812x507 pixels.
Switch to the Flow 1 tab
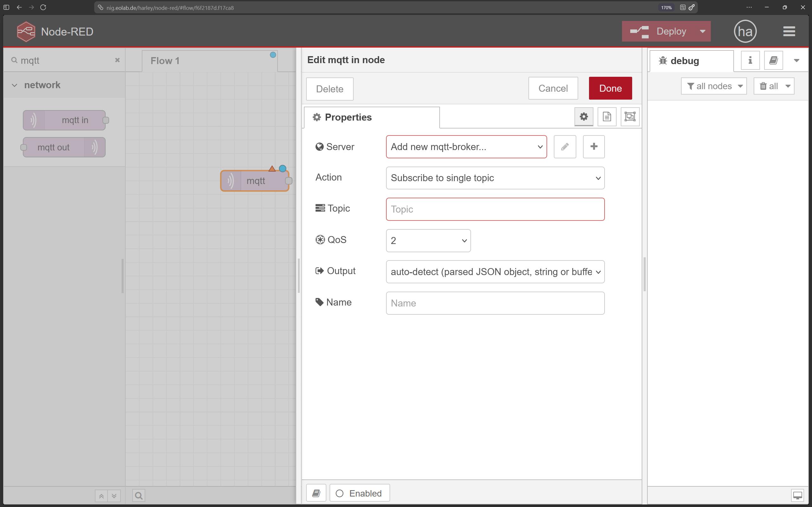[210, 61]
